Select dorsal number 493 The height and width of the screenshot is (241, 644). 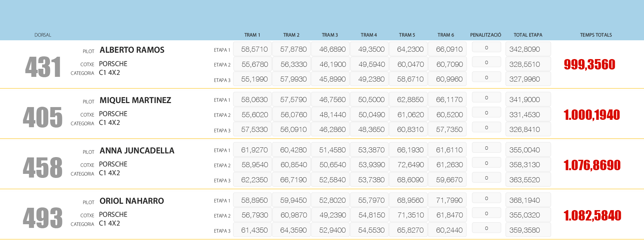(43, 218)
